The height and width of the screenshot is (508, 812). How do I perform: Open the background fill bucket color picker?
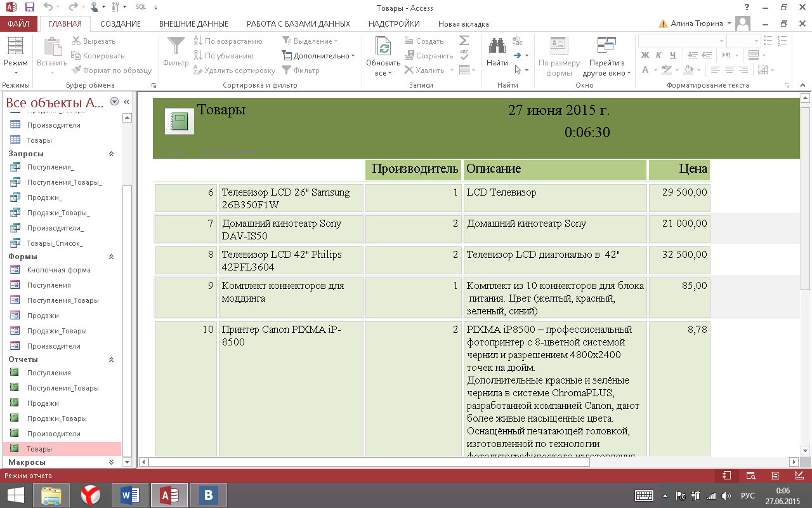click(690, 70)
